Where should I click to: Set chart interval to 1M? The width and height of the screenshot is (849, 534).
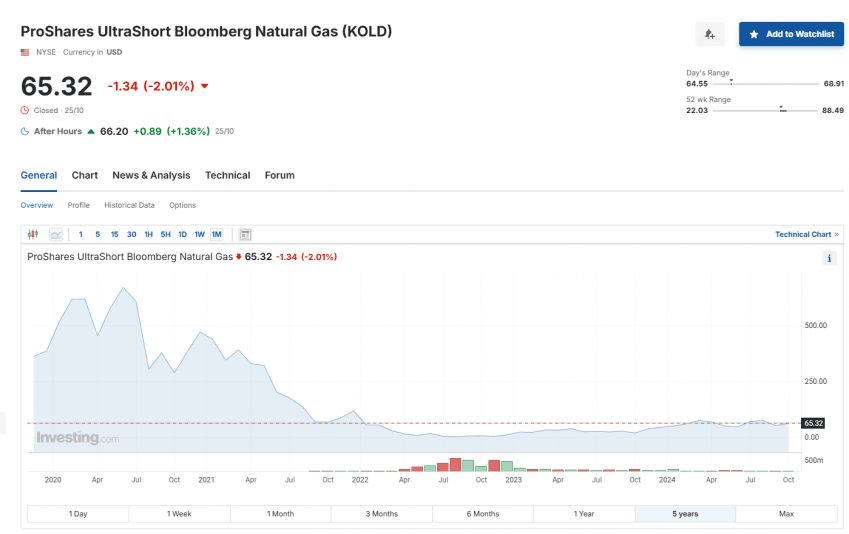pos(216,234)
